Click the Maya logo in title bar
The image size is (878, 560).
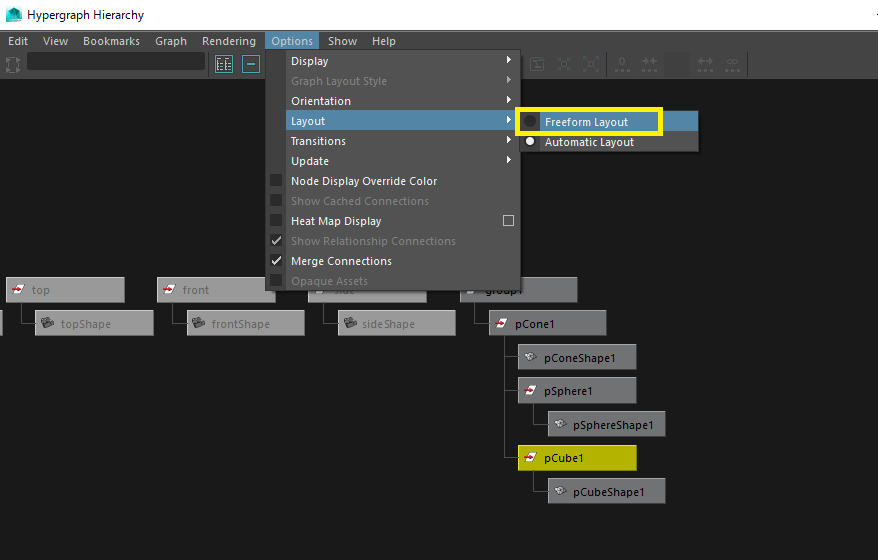coord(13,15)
